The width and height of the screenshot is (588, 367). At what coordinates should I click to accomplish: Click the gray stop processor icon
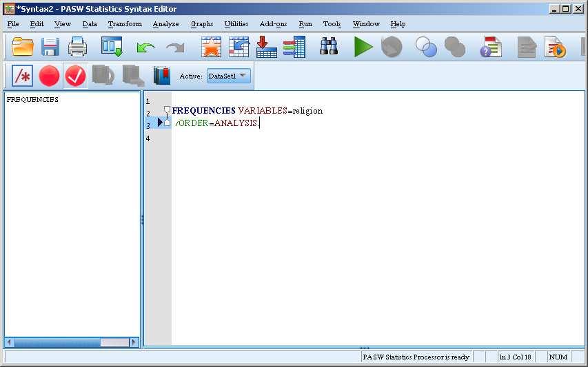pos(392,47)
